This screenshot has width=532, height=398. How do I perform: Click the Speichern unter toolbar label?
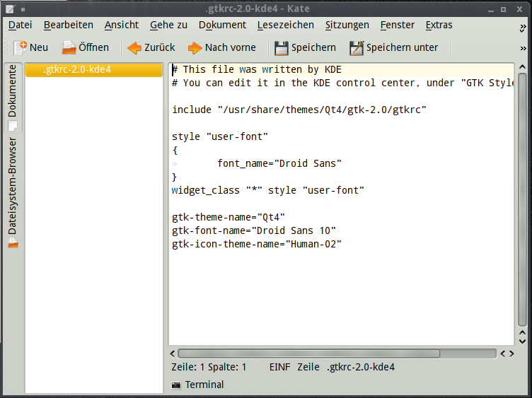point(402,48)
